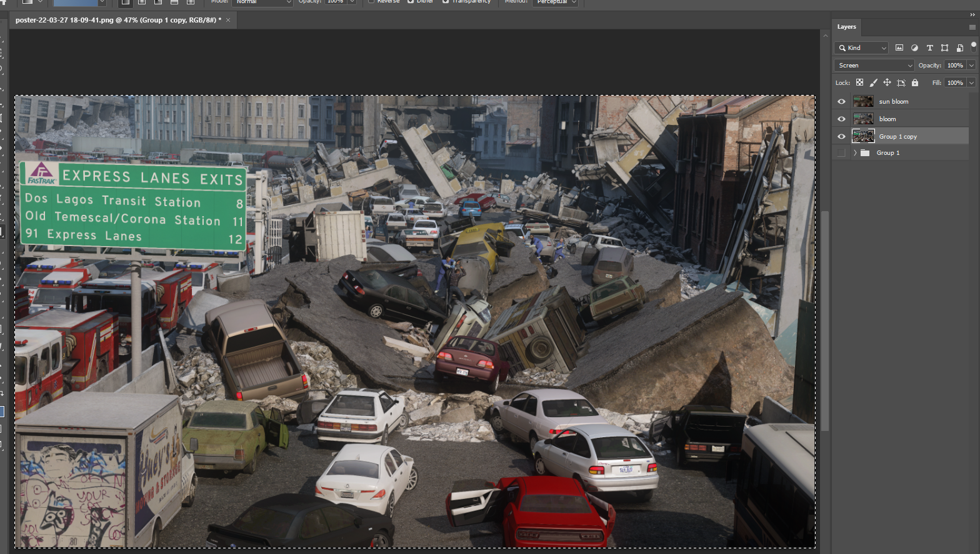This screenshot has width=980, height=554.
Task: Open the gradient picker dropdown arrow
Action: pos(102,2)
